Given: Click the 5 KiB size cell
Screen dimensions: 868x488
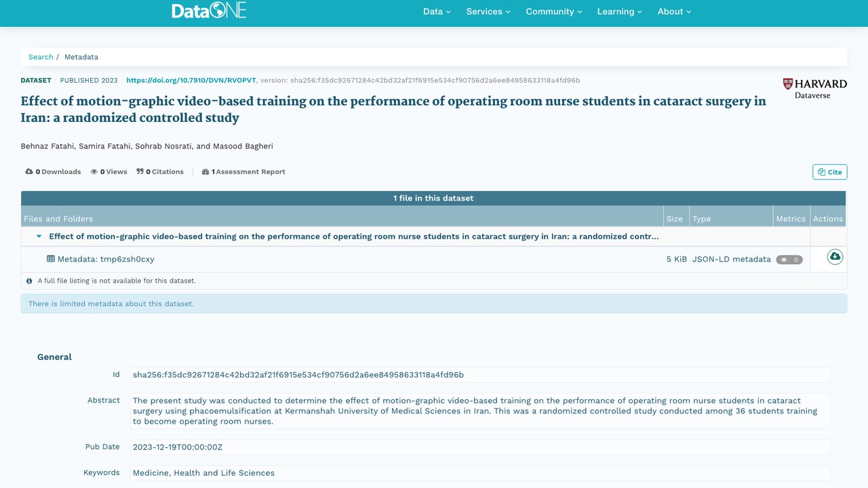Looking at the screenshot, I should tap(677, 260).
